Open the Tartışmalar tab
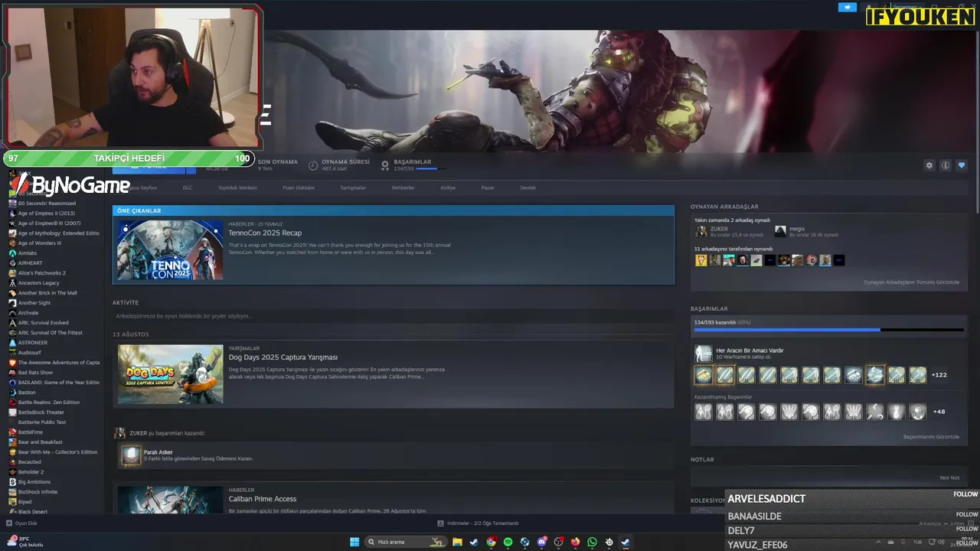This screenshot has width=980, height=551. click(353, 187)
